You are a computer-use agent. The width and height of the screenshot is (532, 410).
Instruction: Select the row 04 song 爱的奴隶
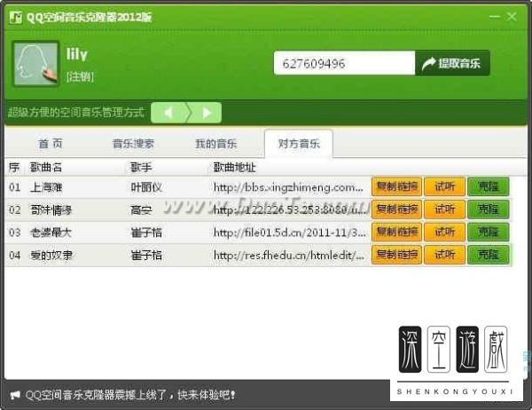[51, 255]
